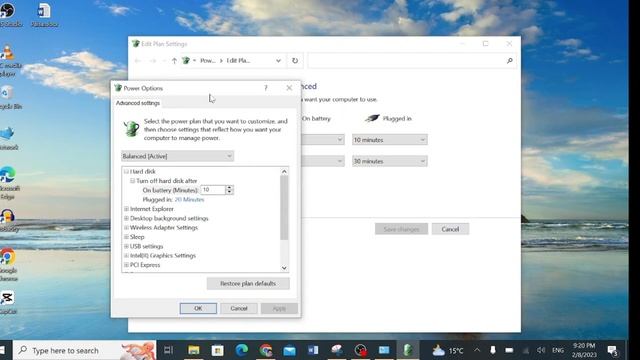The height and width of the screenshot is (360, 640).
Task: Open the Balanced [Active] power plan dropdown
Action: tap(177, 156)
